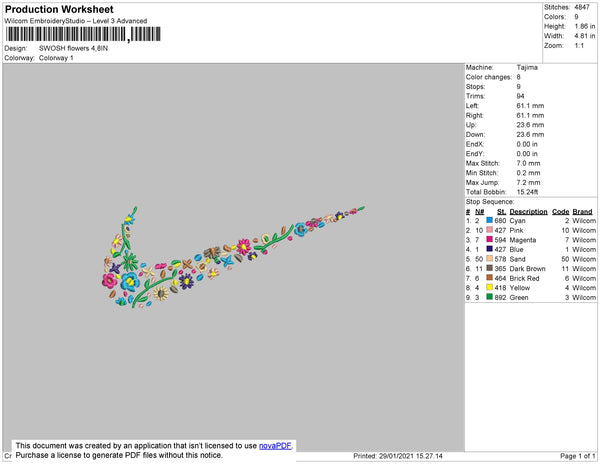Click the Code column header

[x=561, y=211]
